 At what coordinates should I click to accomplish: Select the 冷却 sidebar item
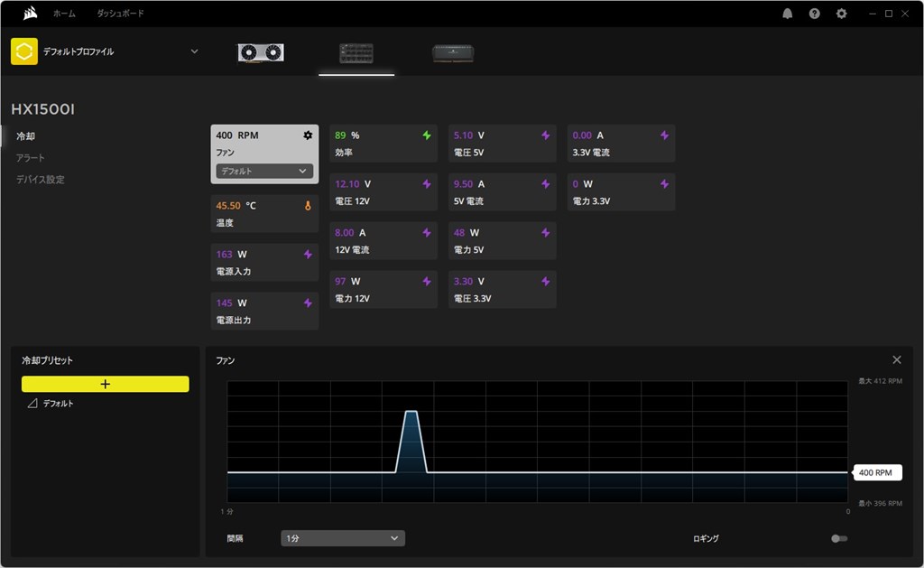25,136
